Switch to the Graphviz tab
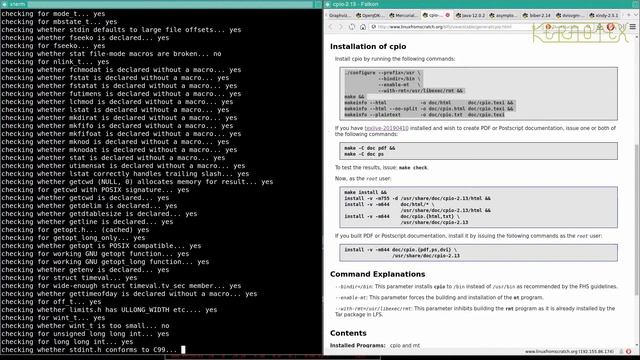 coord(340,15)
